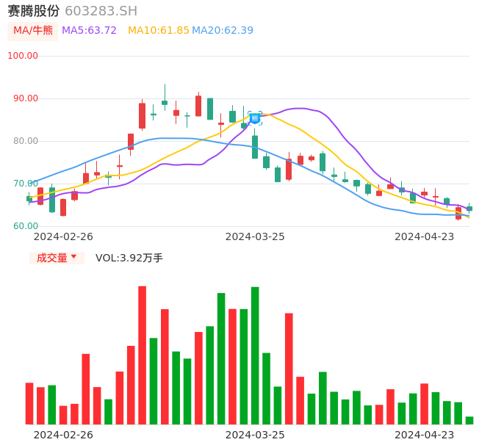Click 2024-04-23 date under the volume chart
Screen dimensions: 504x445
click(x=425, y=435)
